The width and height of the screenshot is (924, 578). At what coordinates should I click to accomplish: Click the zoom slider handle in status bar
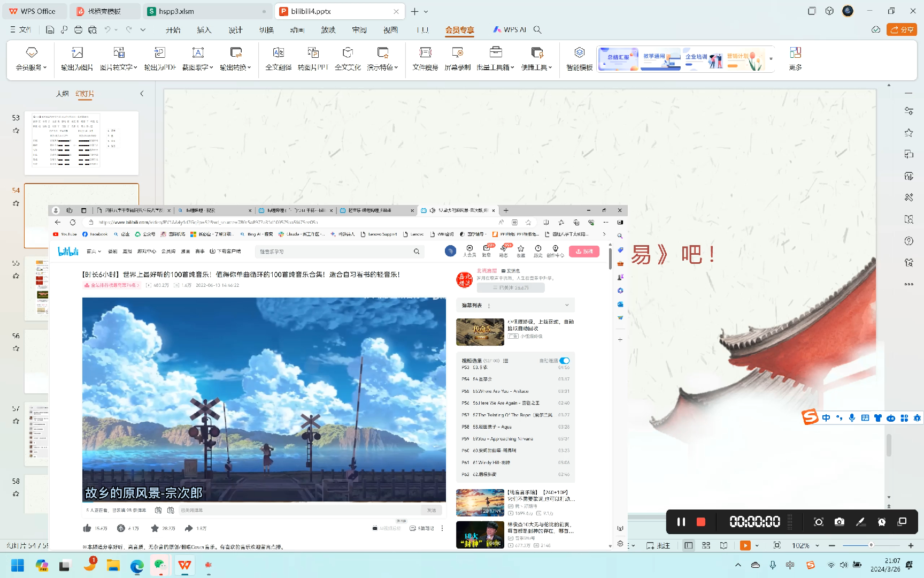click(871, 545)
